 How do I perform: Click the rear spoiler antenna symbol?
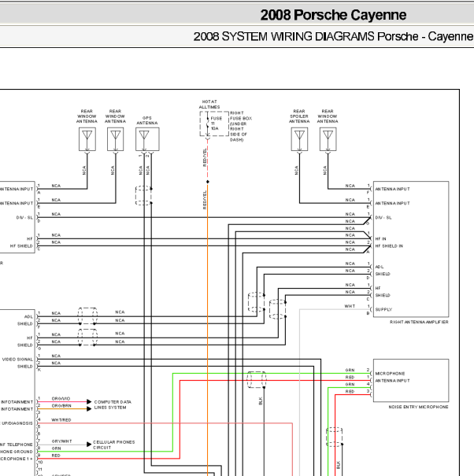pyautogui.click(x=299, y=139)
